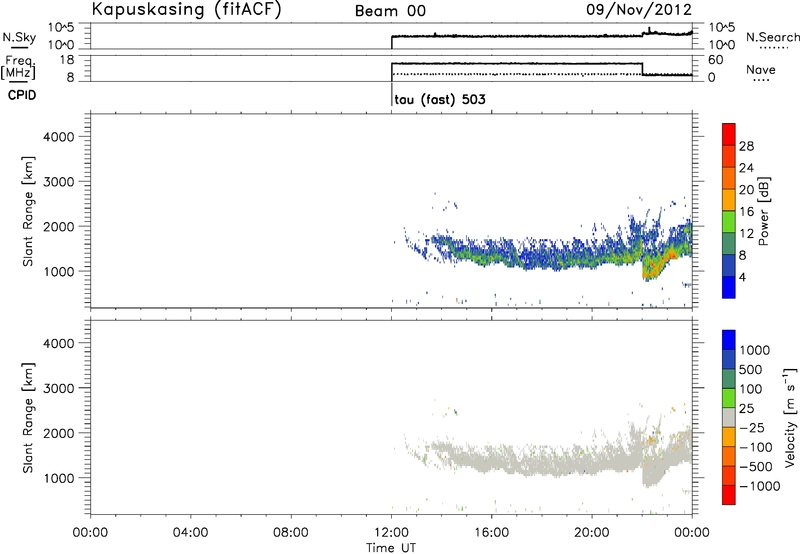The width and height of the screenshot is (800, 554).
Task: Click the N.Search legend label
Action: [772, 37]
